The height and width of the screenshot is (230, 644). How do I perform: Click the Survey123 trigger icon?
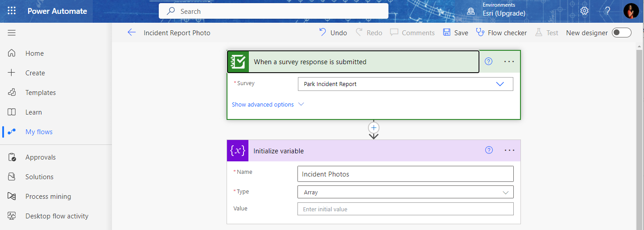(x=238, y=62)
